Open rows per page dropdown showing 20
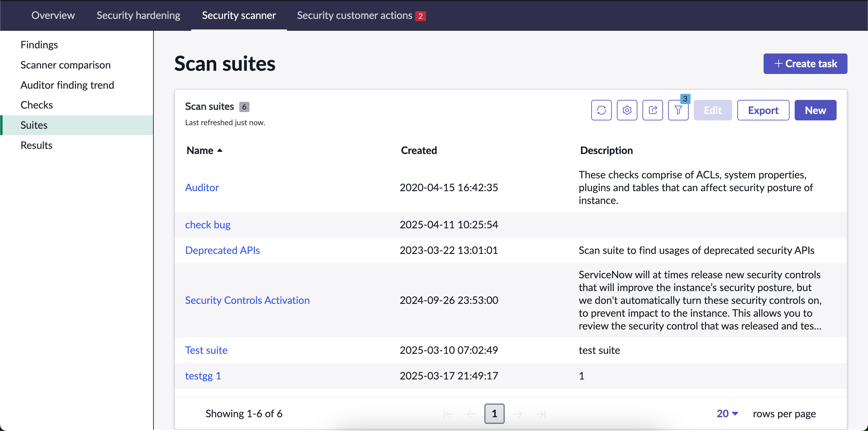 pyautogui.click(x=727, y=413)
